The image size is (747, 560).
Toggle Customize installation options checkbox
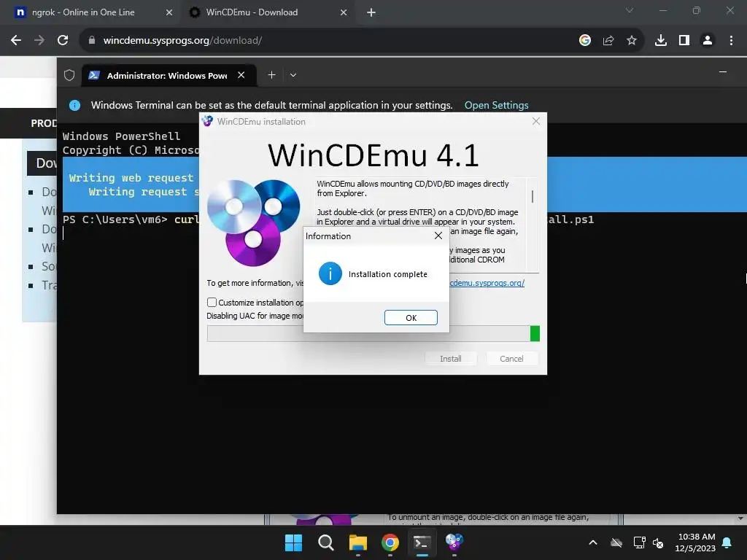pos(212,303)
